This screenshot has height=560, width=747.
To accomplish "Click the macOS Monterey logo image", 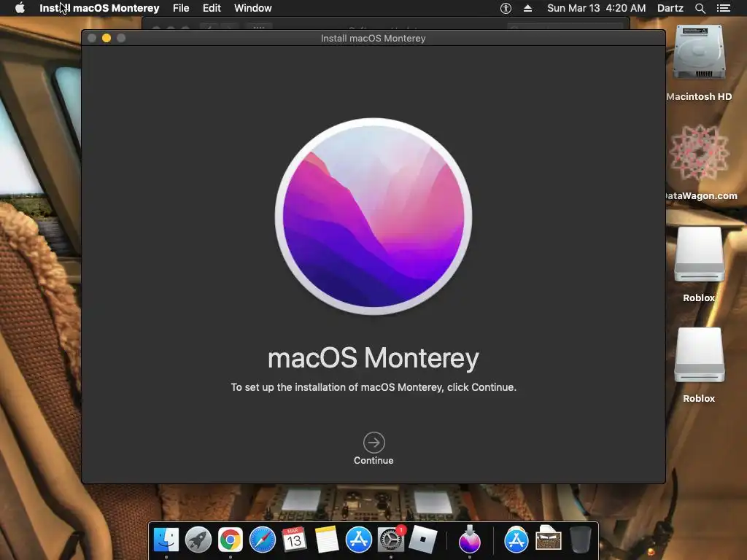I will (373, 216).
